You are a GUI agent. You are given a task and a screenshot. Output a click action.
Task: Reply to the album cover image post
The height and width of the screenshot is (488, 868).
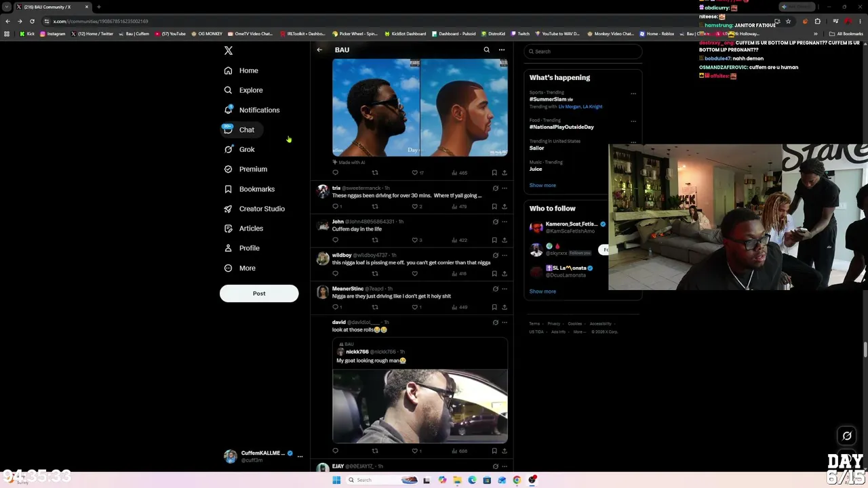[335, 173]
